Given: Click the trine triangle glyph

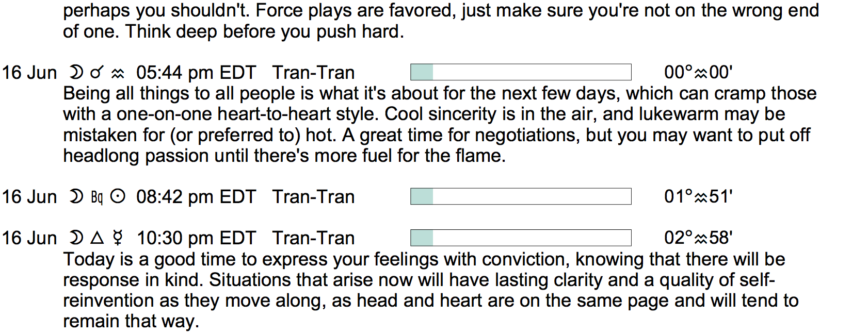Looking at the screenshot, I should (97, 238).
